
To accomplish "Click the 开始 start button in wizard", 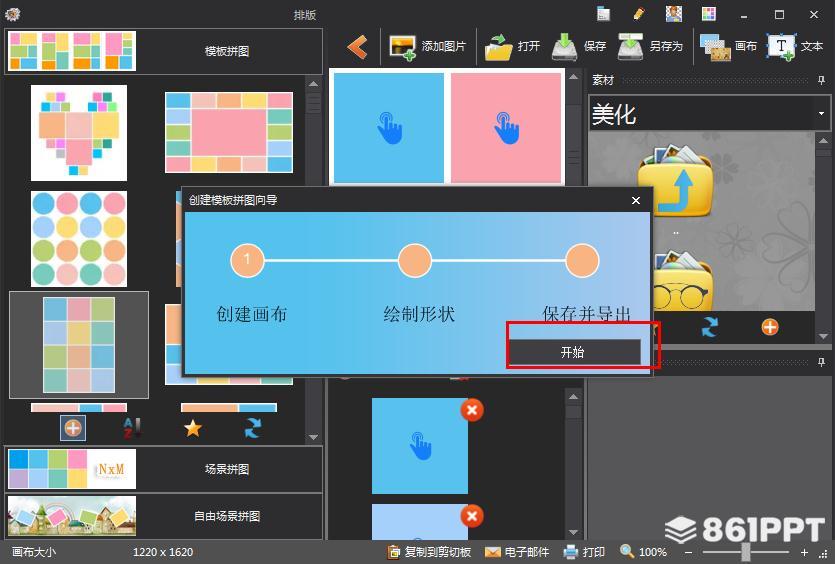I will tap(574, 352).
